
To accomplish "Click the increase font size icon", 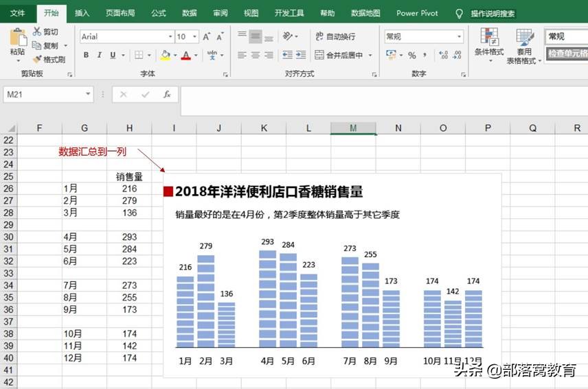I will [206, 36].
